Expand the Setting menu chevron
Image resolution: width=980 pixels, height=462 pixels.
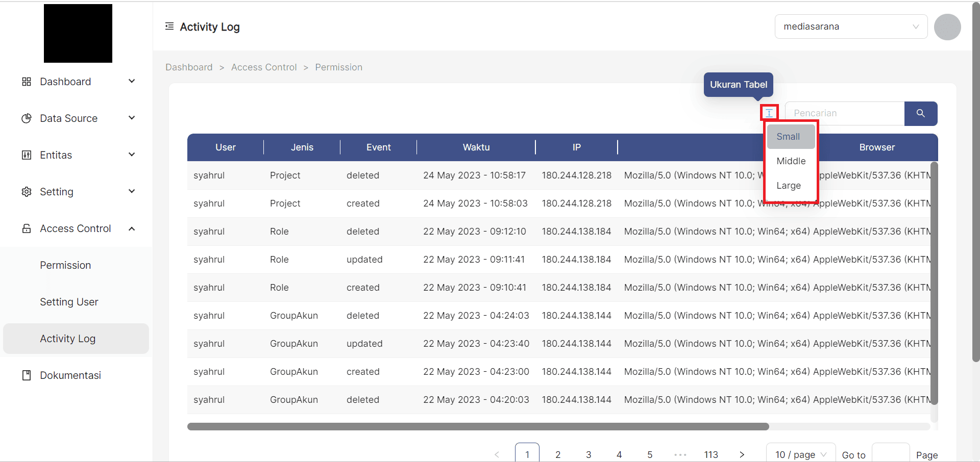pos(132,191)
